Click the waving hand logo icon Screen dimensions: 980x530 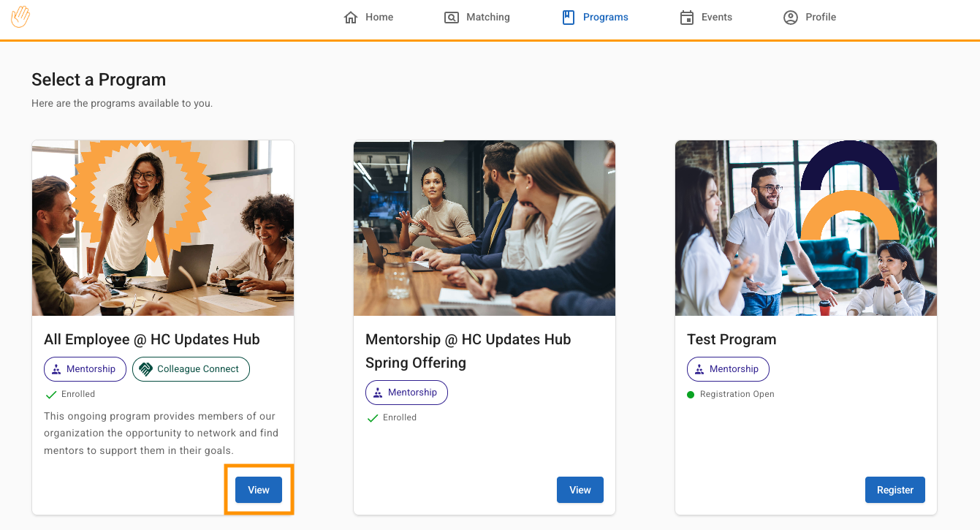20,17
